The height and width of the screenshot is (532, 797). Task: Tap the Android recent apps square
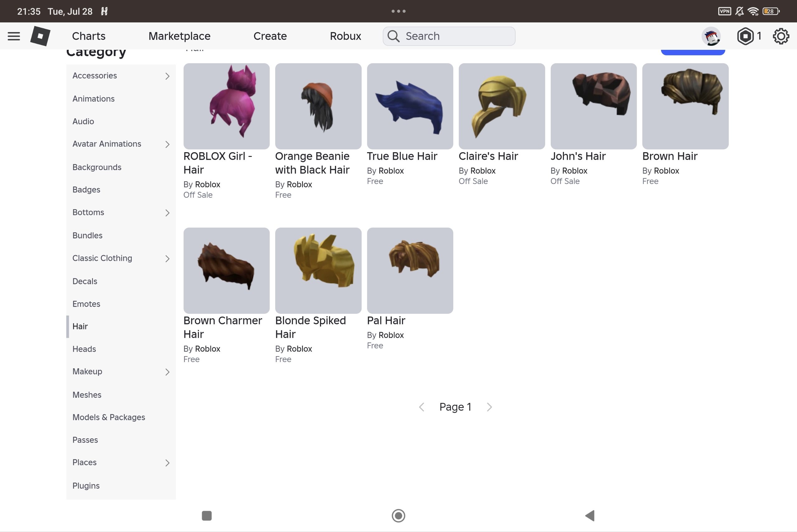click(x=207, y=516)
